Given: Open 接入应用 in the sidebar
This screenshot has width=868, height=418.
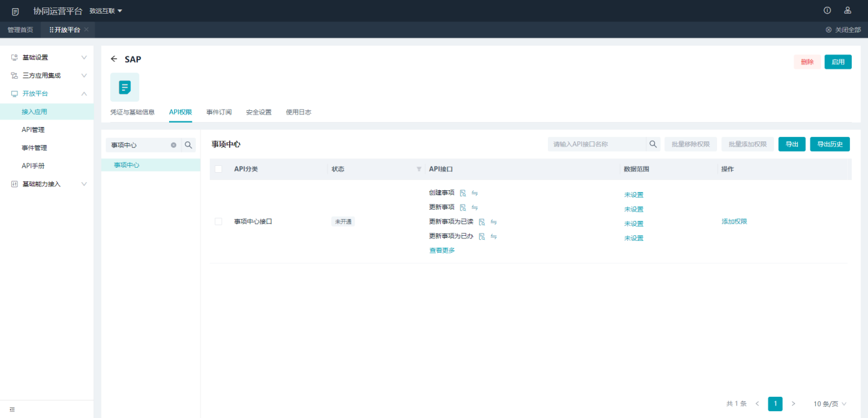Looking at the screenshot, I should tap(47, 112).
